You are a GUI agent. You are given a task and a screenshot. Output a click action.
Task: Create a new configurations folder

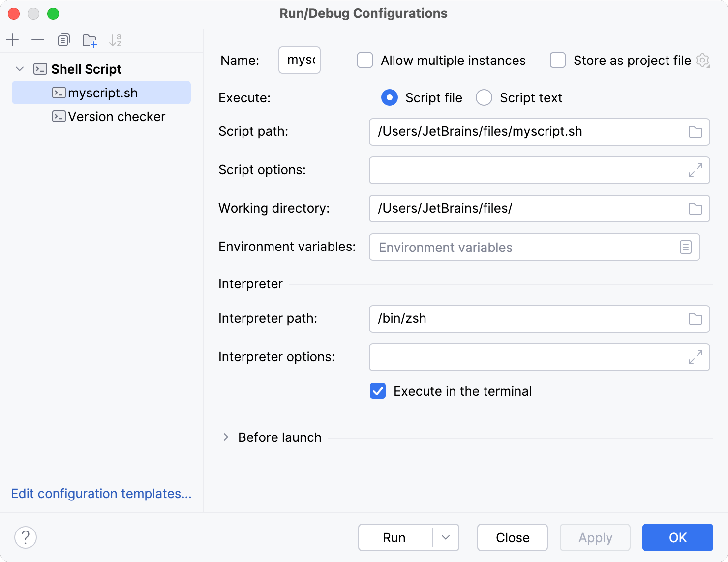pyautogui.click(x=90, y=40)
